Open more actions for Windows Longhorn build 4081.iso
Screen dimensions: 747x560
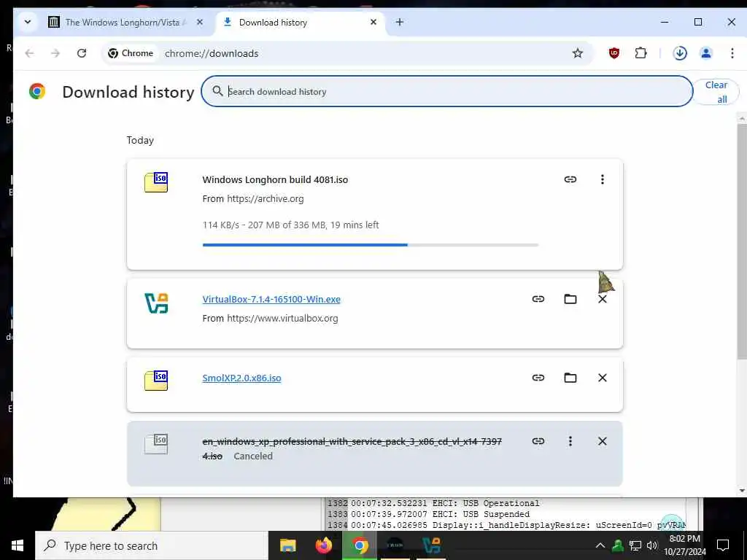(602, 179)
